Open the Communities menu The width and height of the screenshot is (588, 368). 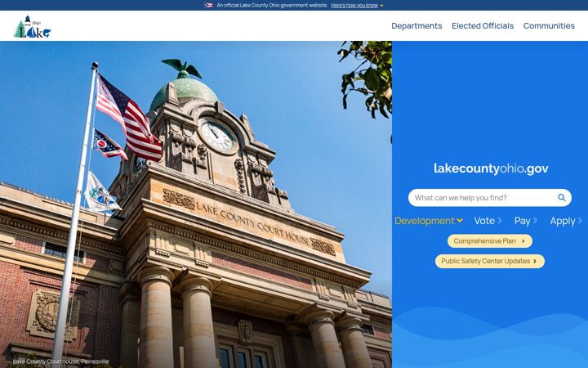549,26
